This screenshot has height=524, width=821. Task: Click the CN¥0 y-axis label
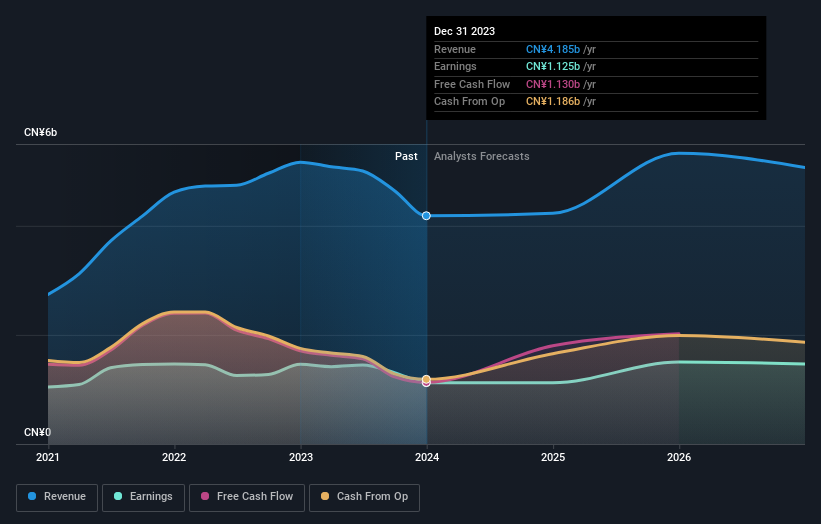[x=38, y=432]
